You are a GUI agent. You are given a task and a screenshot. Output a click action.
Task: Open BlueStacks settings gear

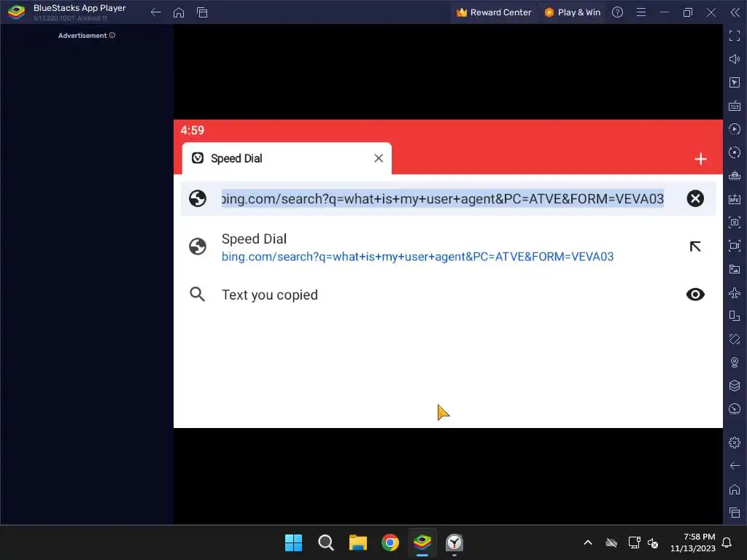coord(735,443)
